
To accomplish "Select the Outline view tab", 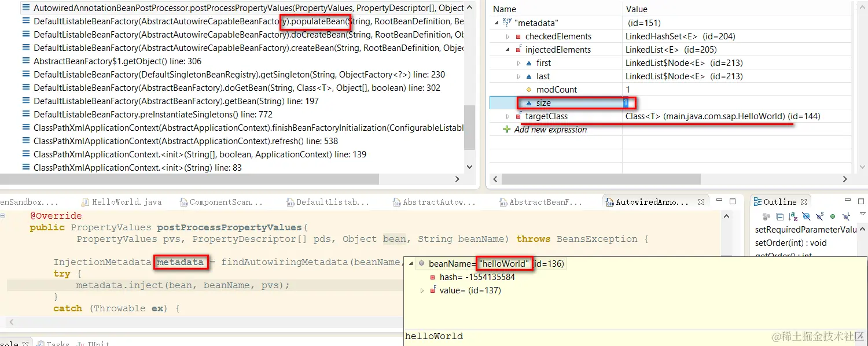I will (x=779, y=202).
